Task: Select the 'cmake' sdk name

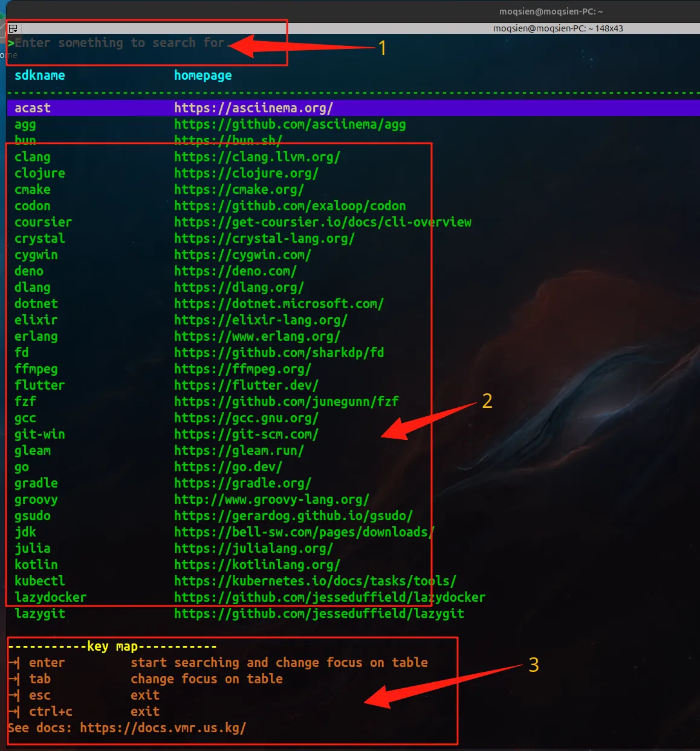Action: point(33,190)
